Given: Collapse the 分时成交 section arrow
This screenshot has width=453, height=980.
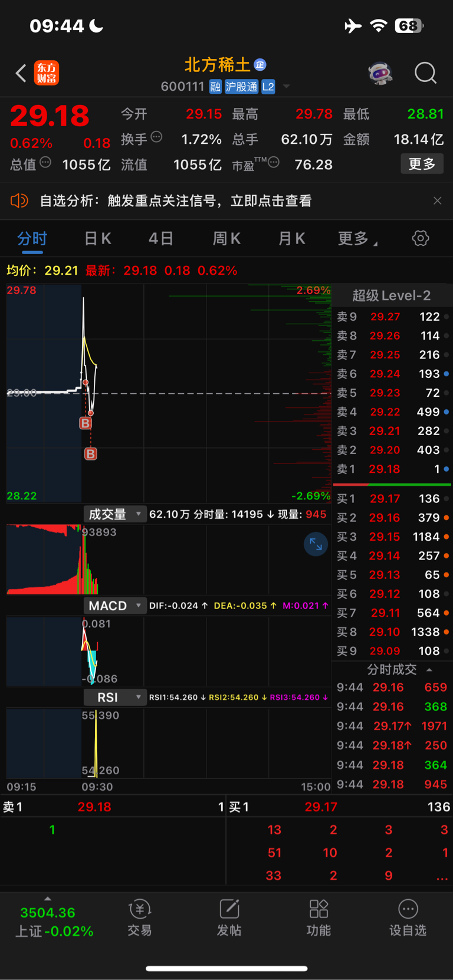Looking at the screenshot, I should [x=429, y=670].
